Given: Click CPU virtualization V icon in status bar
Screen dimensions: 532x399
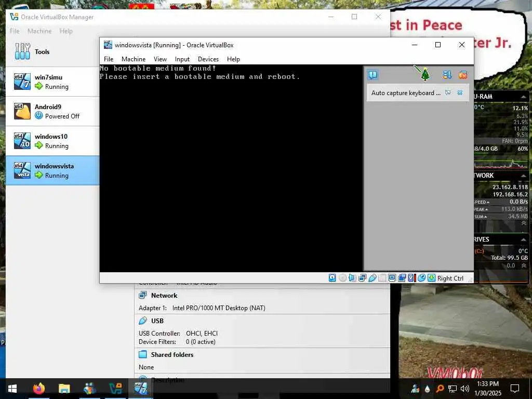Looking at the screenshot, I should pos(411,278).
